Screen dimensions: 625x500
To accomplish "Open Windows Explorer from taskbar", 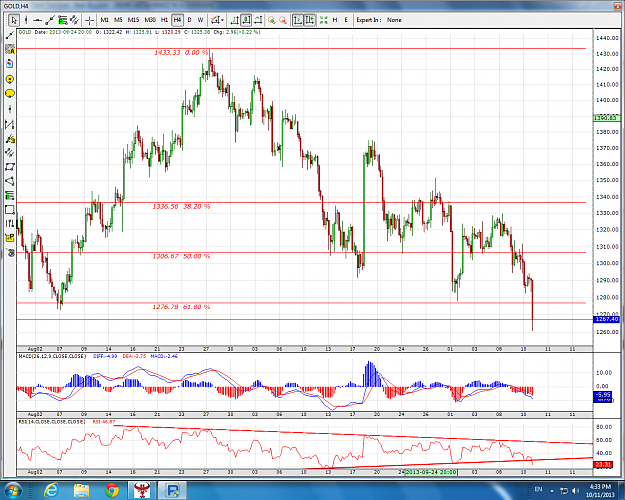I will pos(81,490).
